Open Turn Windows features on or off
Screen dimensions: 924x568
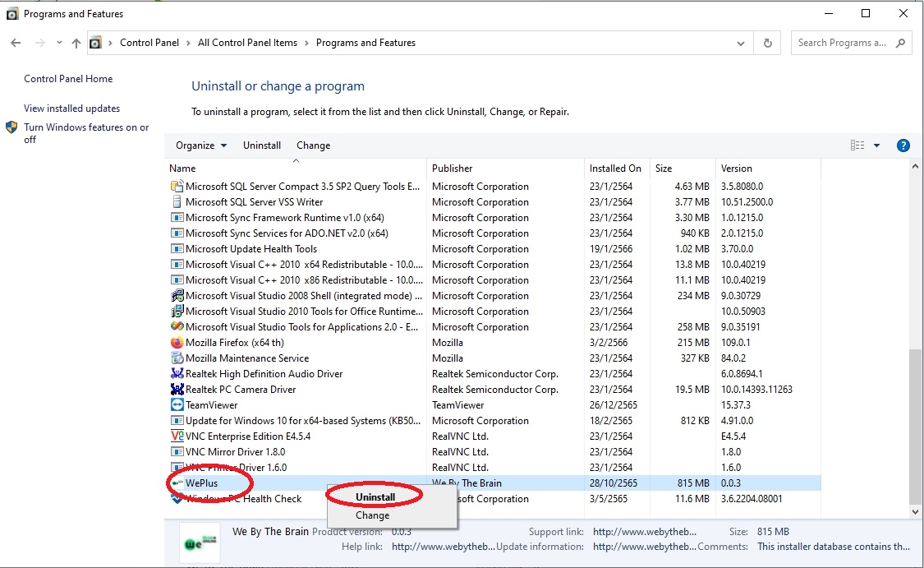pyautogui.click(x=86, y=133)
